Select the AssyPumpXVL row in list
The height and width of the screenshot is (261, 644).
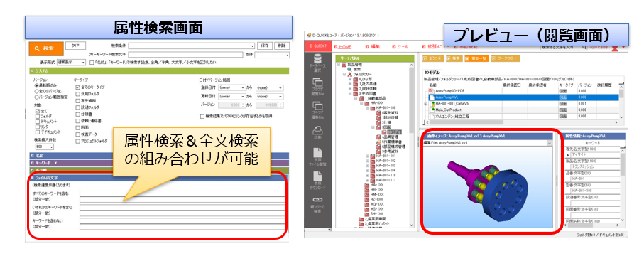tap(523, 97)
